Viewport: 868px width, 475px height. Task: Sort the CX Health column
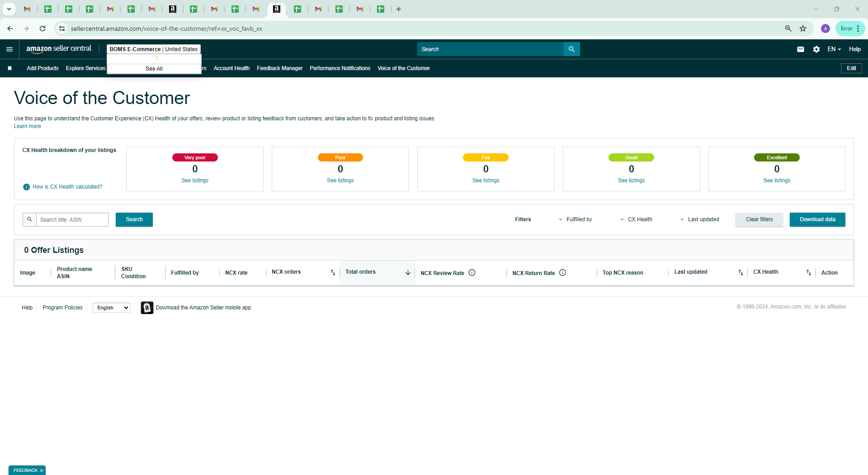click(809, 272)
